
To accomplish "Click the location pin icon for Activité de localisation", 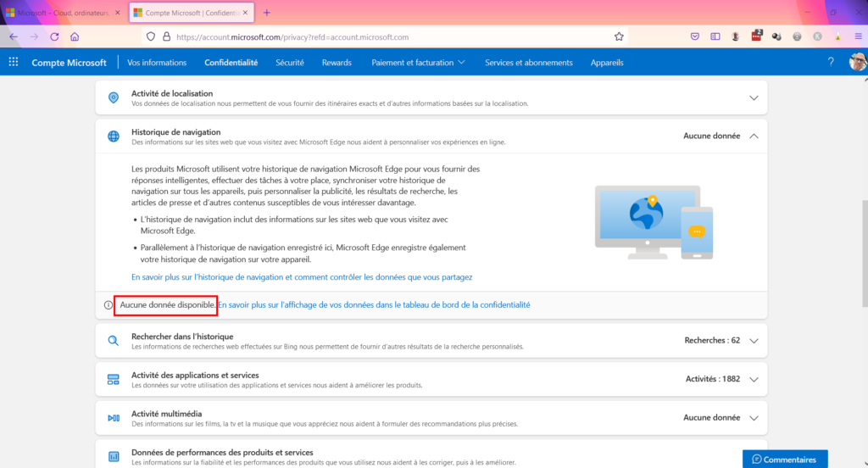I will (x=114, y=97).
